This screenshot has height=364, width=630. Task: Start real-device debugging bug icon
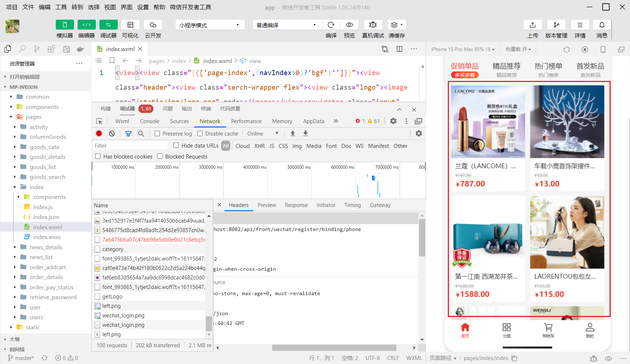point(373,25)
